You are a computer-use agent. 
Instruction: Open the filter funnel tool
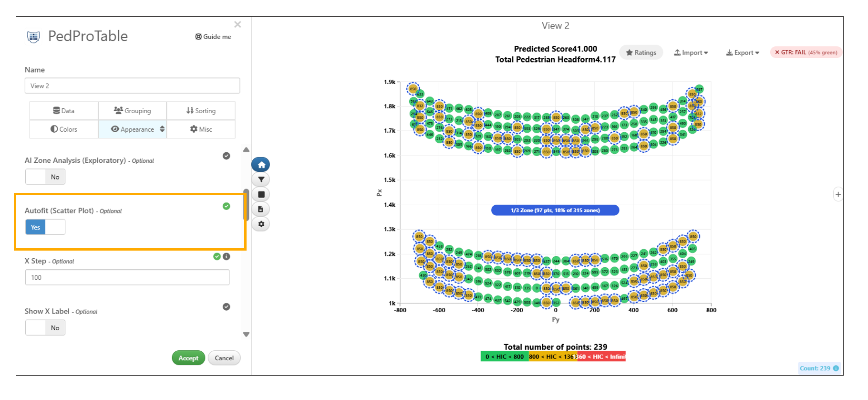[261, 179]
